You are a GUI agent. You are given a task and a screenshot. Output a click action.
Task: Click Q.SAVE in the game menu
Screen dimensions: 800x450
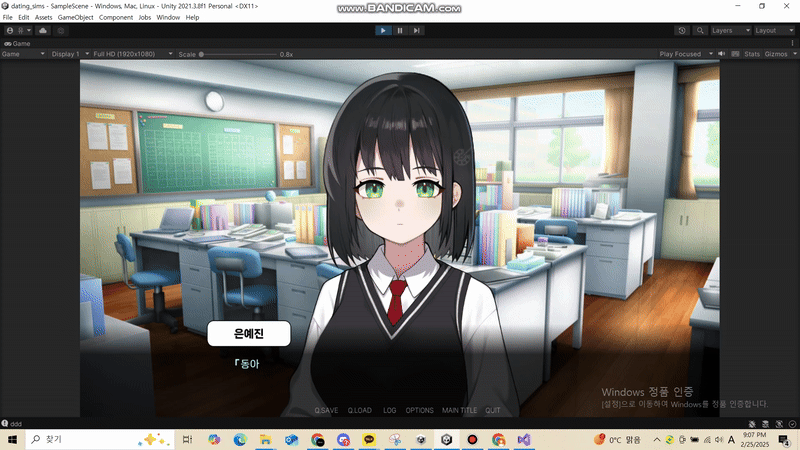click(326, 410)
